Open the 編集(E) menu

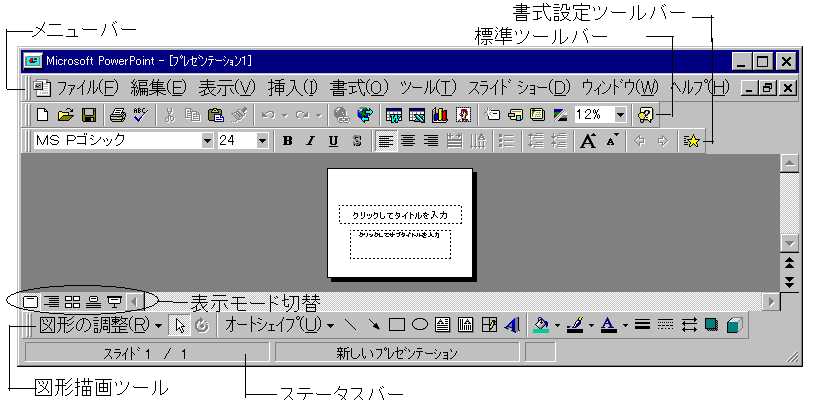click(158, 88)
